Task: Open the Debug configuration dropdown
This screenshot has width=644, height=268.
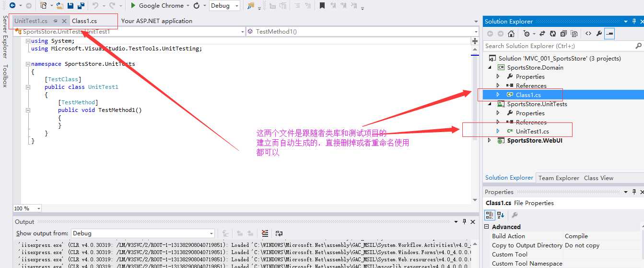Action: [x=237, y=6]
